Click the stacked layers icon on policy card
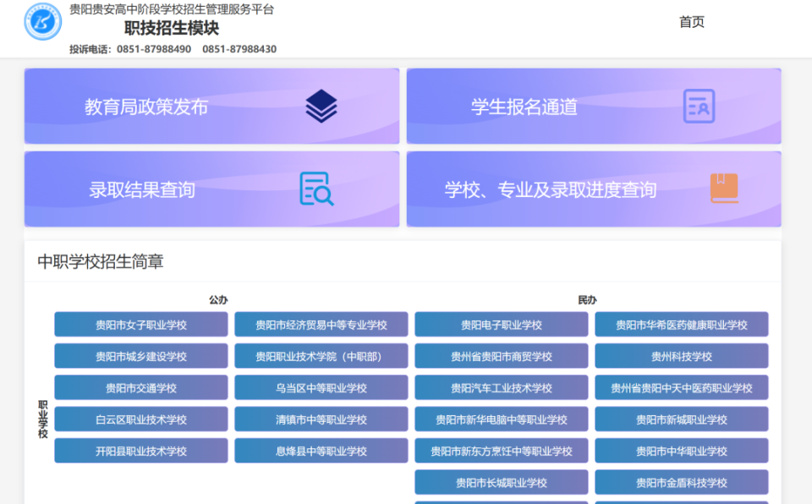 click(321, 107)
